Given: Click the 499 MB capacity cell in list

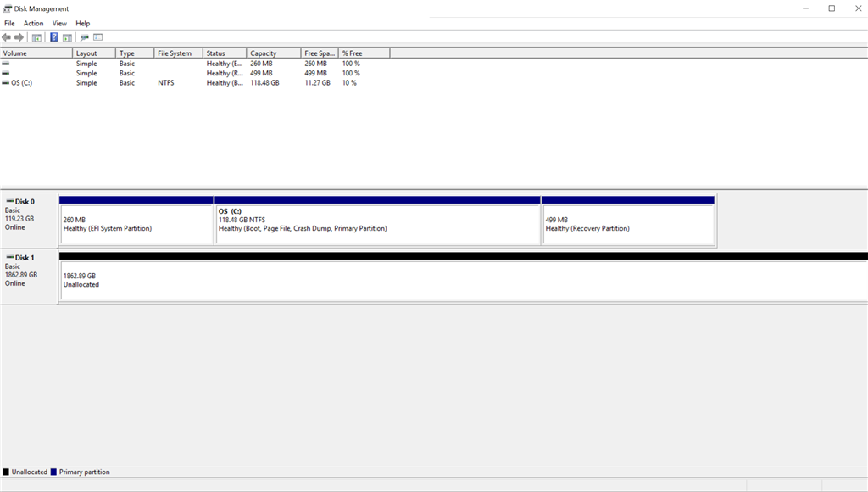Looking at the screenshot, I should coord(261,73).
